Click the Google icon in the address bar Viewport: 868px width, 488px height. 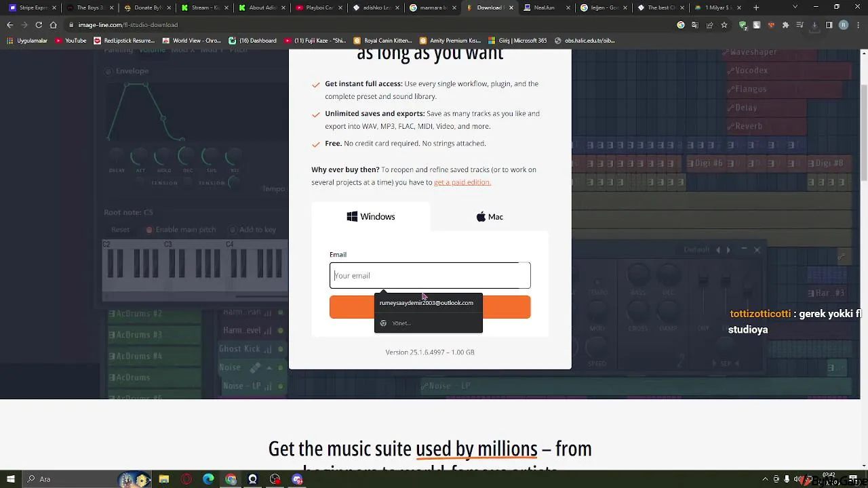coord(681,25)
